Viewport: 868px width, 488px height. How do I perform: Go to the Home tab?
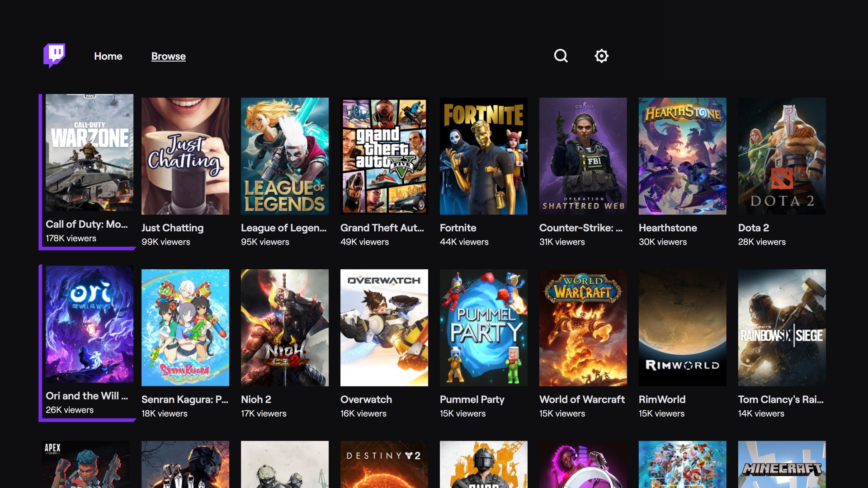point(108,56)
